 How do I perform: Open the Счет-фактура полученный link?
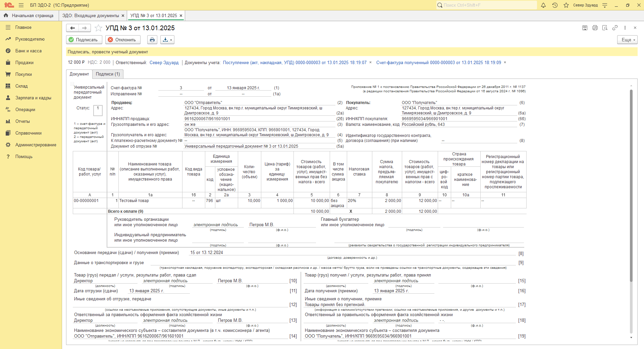click(x=438, y=62)
